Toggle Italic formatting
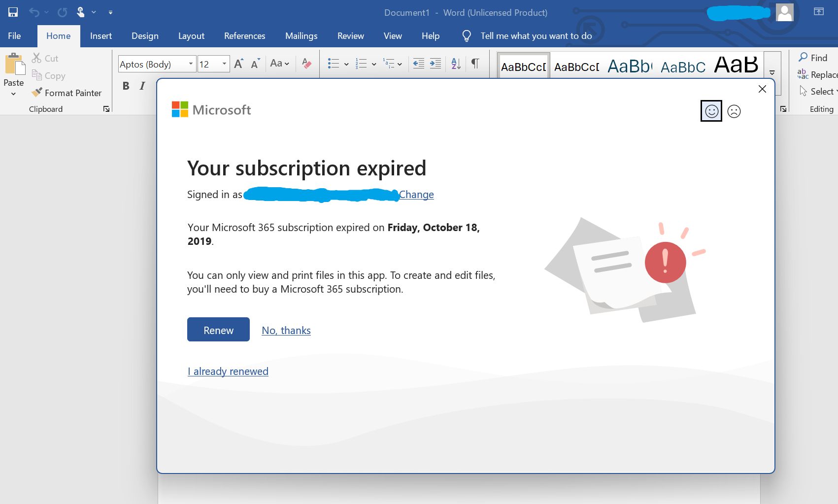838x504 pixels. tap(142, 85)
